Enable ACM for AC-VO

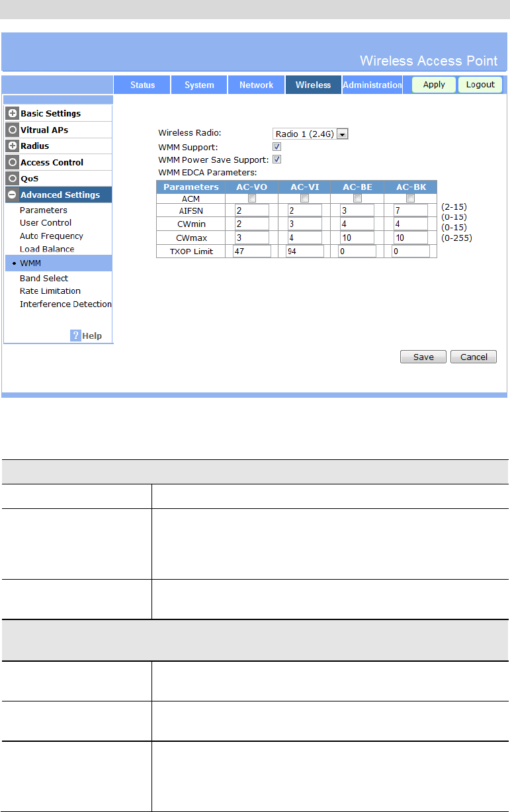[251, 198]
